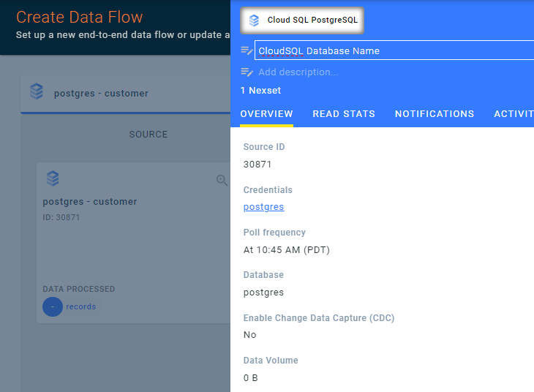Screen dimensions: 534x392
Task: Open the Activity tab
Action: click(x=514, y=114)
